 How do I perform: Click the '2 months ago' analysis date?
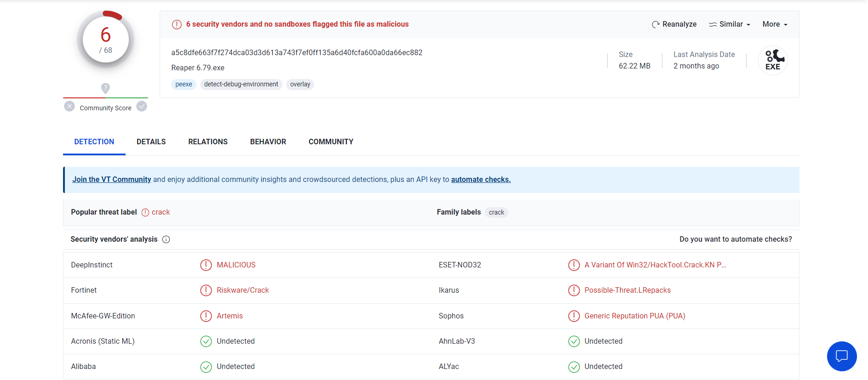pos(696,66)
